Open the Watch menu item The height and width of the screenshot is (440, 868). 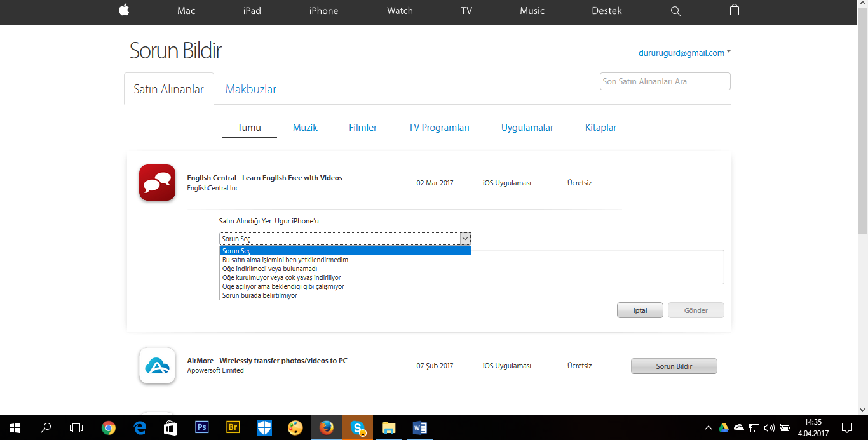tap(400, 11)
